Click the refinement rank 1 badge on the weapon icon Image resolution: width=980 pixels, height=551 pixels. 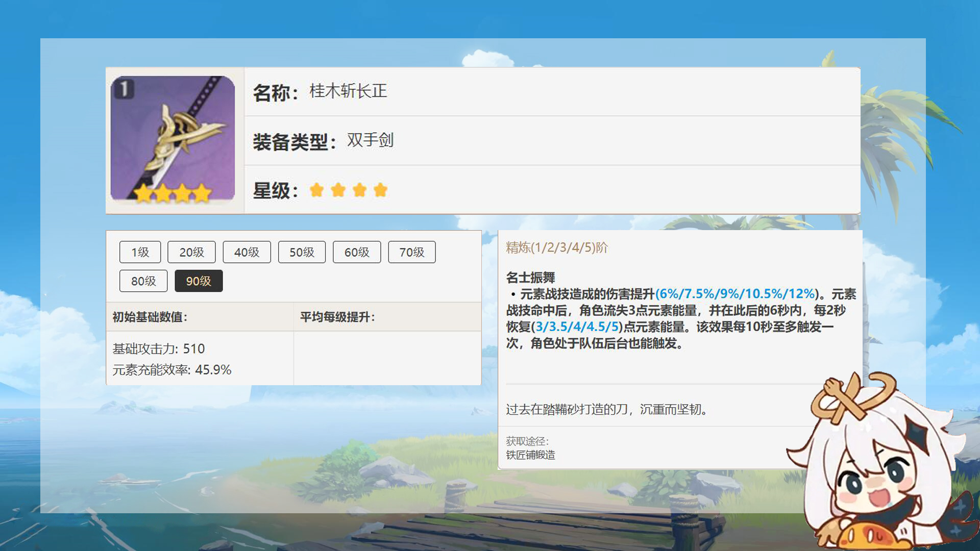tap(123, 89)
